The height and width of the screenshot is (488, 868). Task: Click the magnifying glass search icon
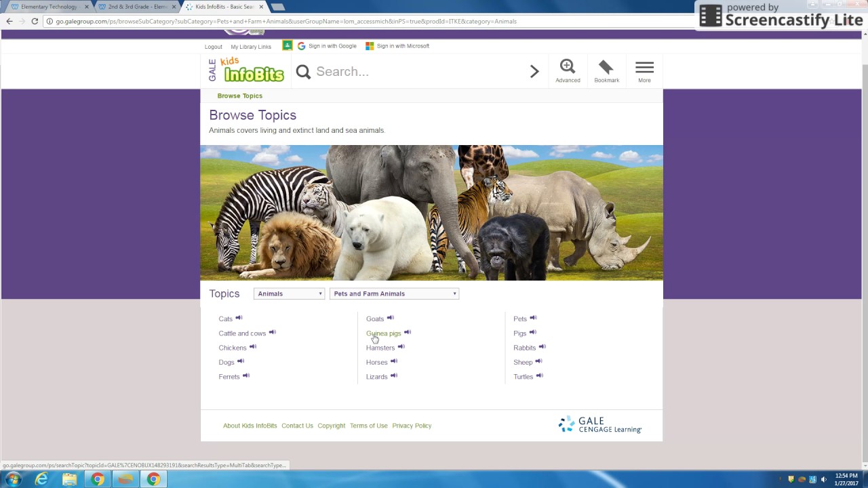(303, 72)
